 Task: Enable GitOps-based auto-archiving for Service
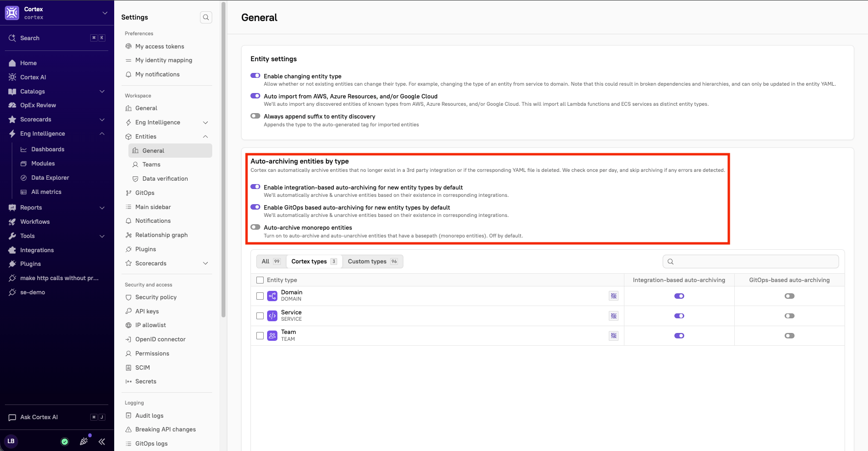pos(789,316)
